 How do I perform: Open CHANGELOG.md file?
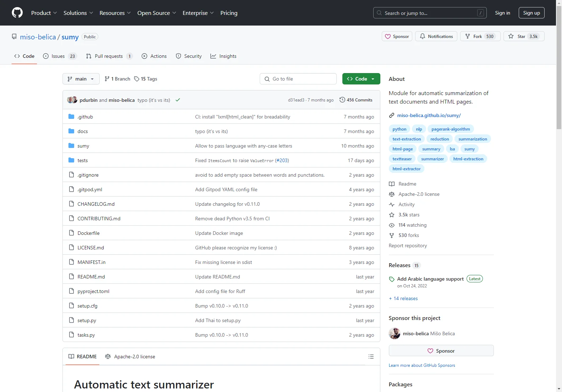(x=96, y=204)
